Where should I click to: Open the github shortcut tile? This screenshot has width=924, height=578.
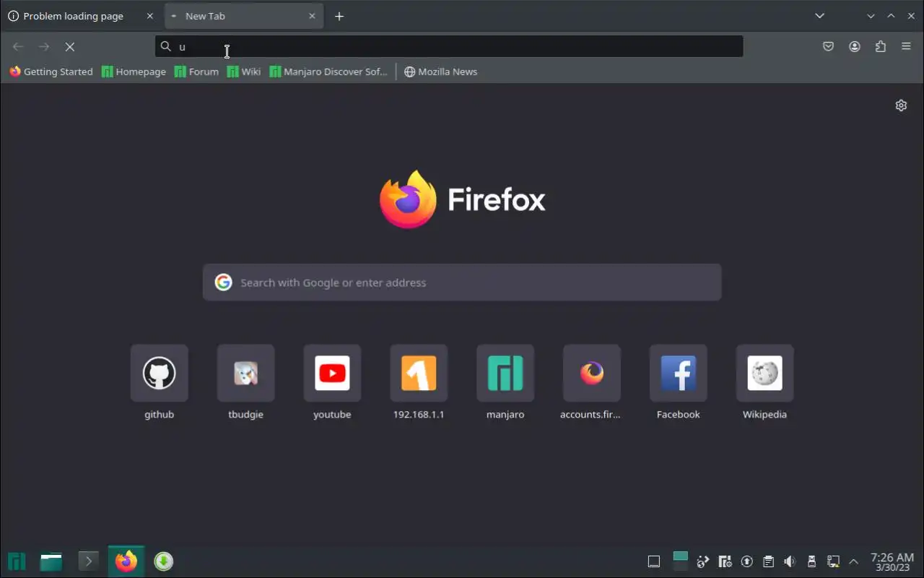pos(159,383)
